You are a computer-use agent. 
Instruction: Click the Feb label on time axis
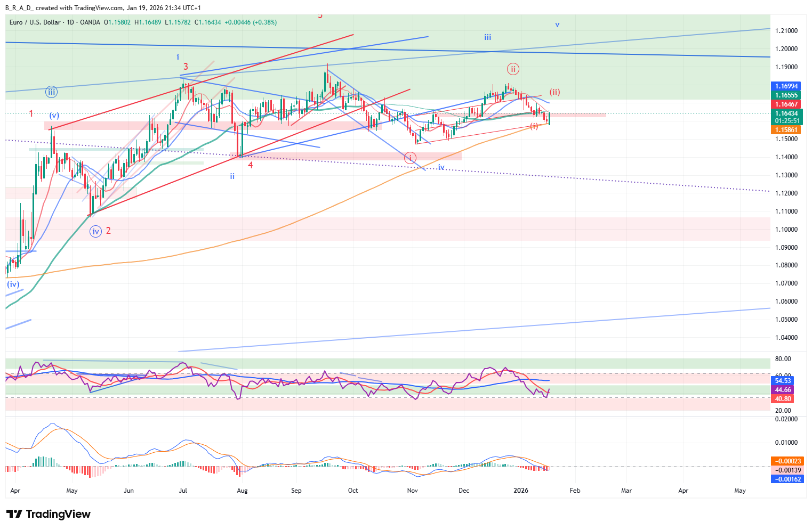click(575, 491)
